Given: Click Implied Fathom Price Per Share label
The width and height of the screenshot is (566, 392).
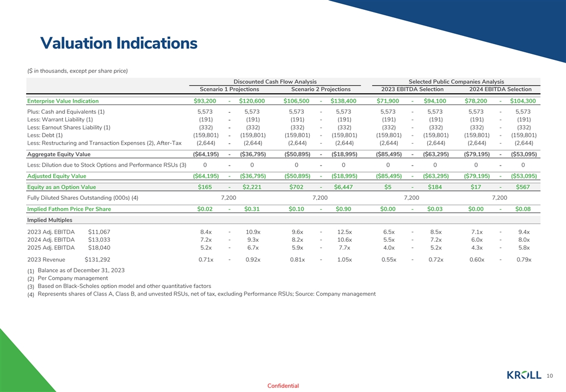Looking at the screenshot, I should pos(69,209).
